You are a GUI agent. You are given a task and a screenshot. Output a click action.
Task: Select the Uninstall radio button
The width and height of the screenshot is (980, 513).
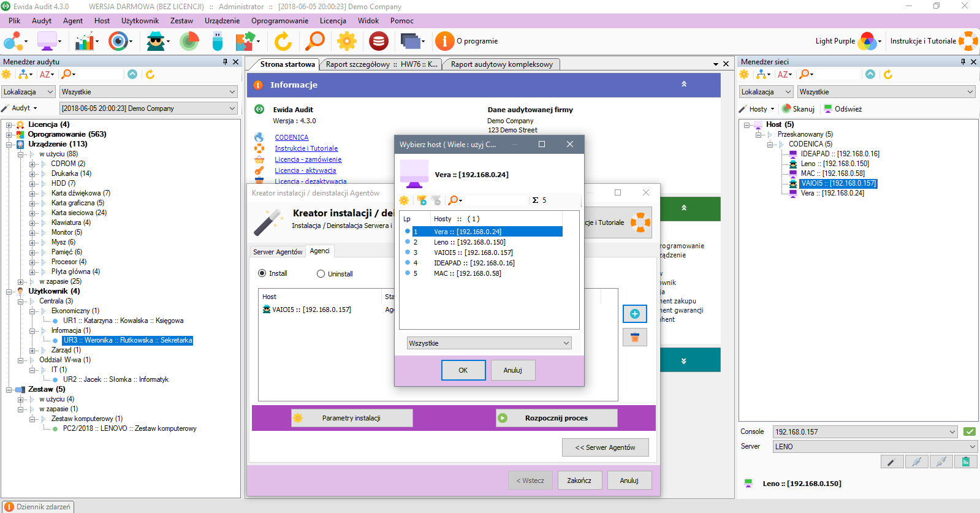tap(321, 274)
